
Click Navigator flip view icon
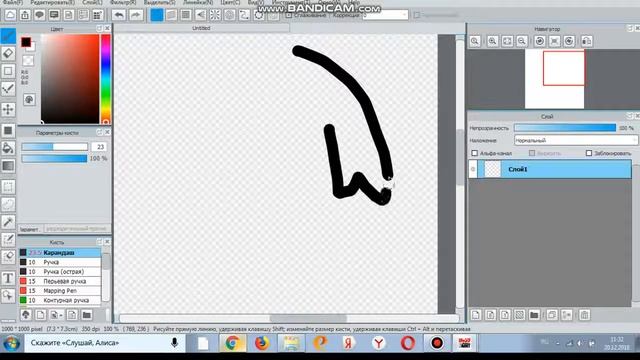[x=587, y=41]
